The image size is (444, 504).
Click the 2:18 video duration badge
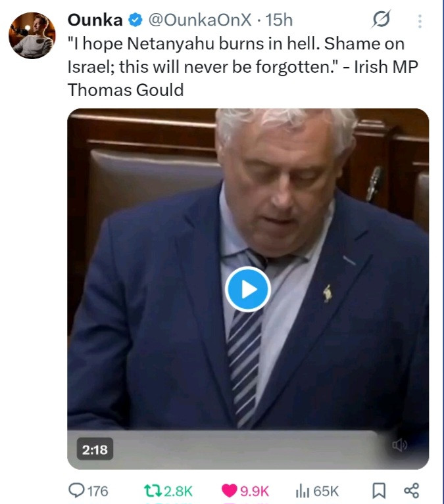click(x=95, y=449)
